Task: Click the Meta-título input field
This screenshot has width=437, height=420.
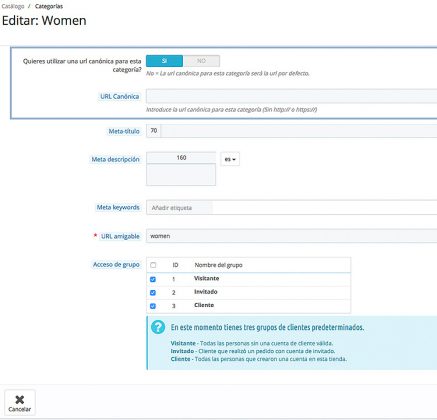Action: (x=299, y=131)
